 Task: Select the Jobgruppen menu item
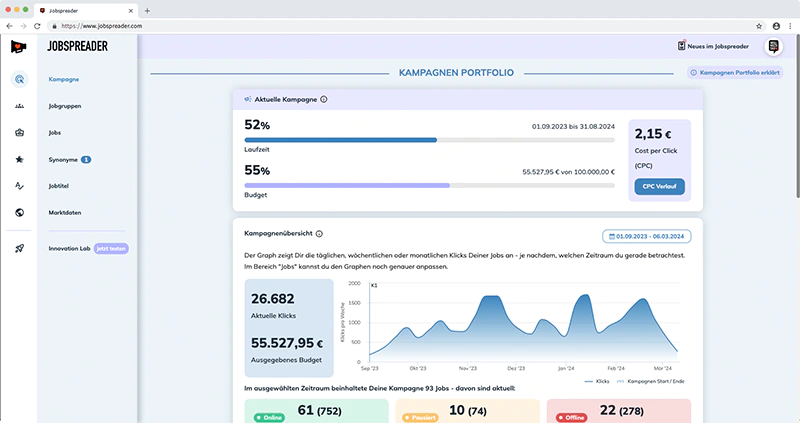pos(65,106)
